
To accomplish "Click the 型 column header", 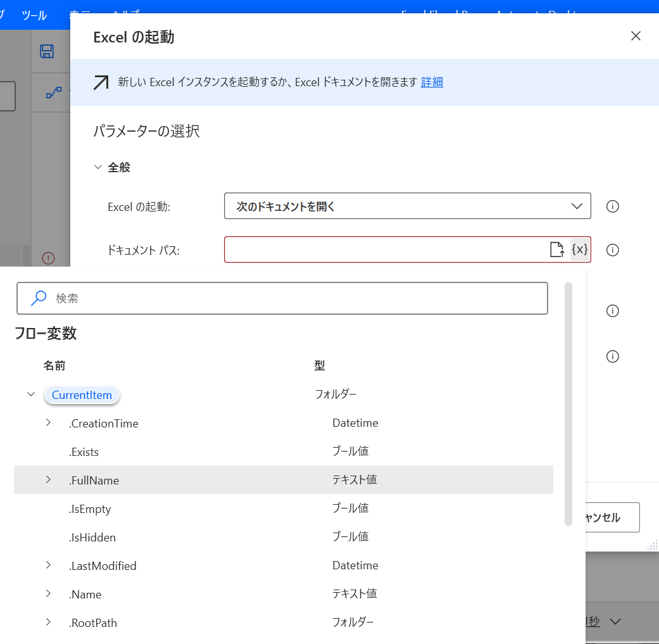I will tap(320, 366).
